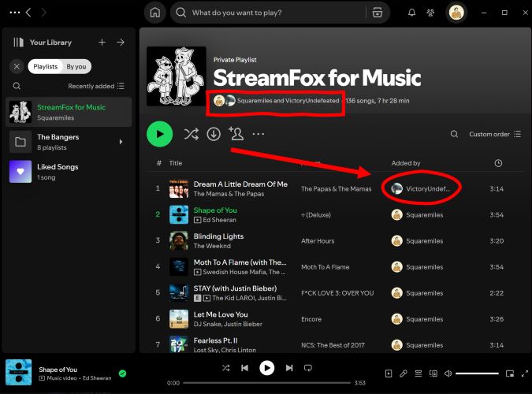Open The Weeknd artist link
532x394 pixels.
tap(212, 246)
